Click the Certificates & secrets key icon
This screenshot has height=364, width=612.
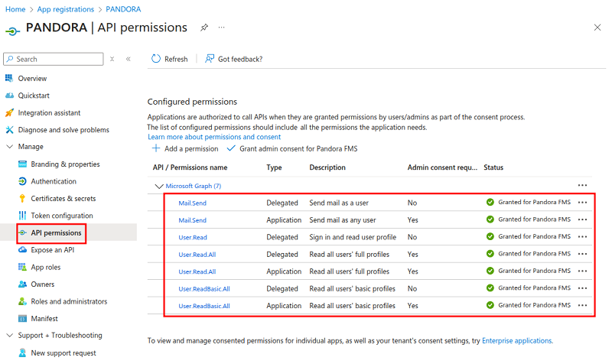22,198
